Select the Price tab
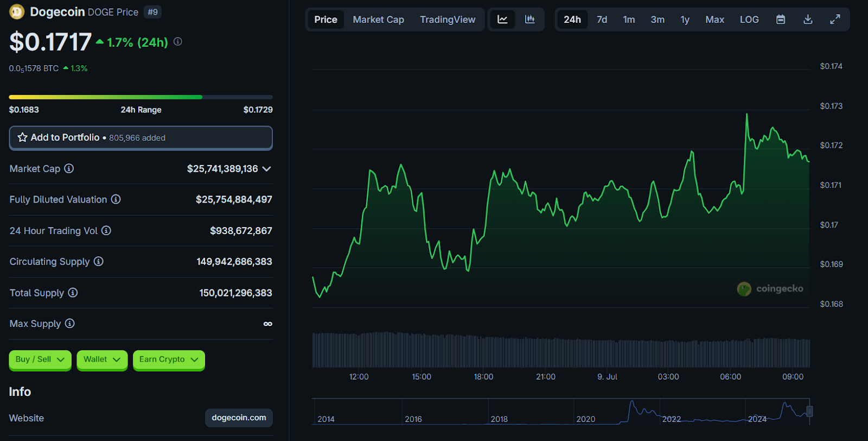Viewport: 868px width, 441px height. [x=325, y=20]
